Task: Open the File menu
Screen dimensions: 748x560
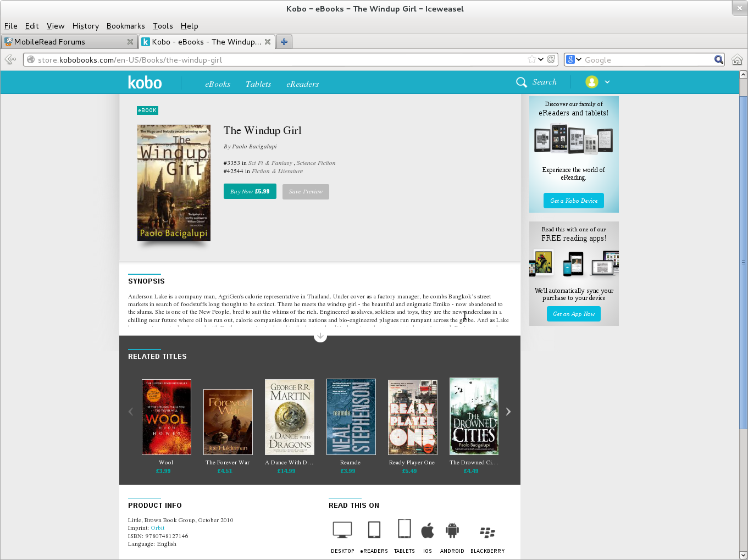Action: tap(11, 26)
